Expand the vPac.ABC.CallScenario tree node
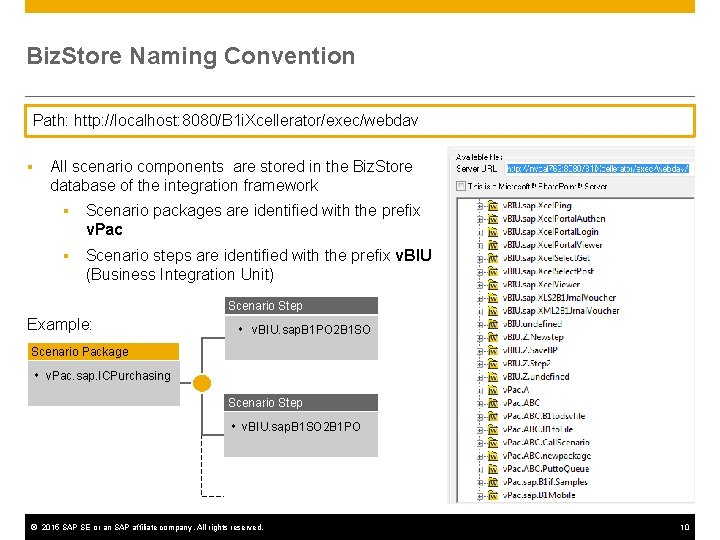 480,443
